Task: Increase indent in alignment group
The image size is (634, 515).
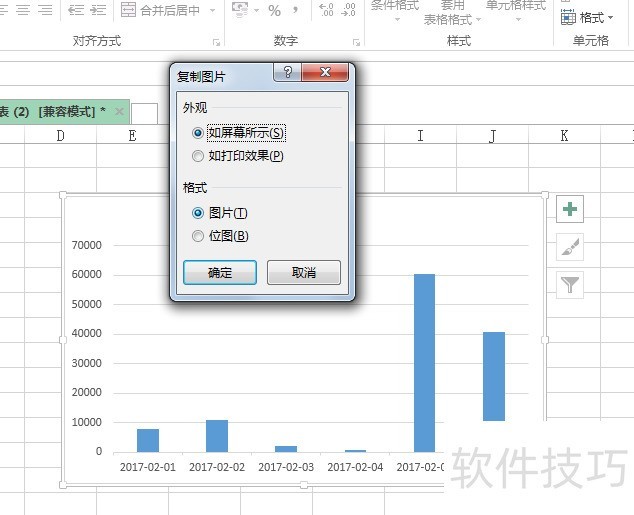Action: point(98,10)
